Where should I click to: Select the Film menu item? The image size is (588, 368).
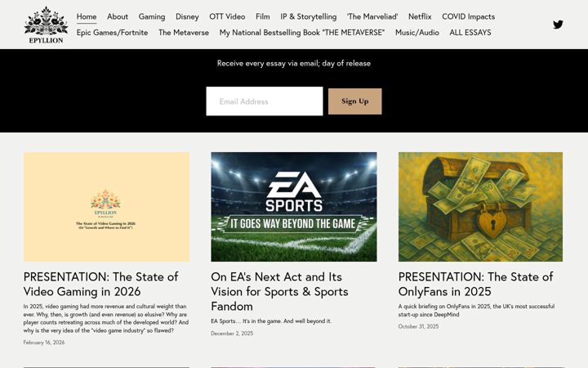click(262, 16)
